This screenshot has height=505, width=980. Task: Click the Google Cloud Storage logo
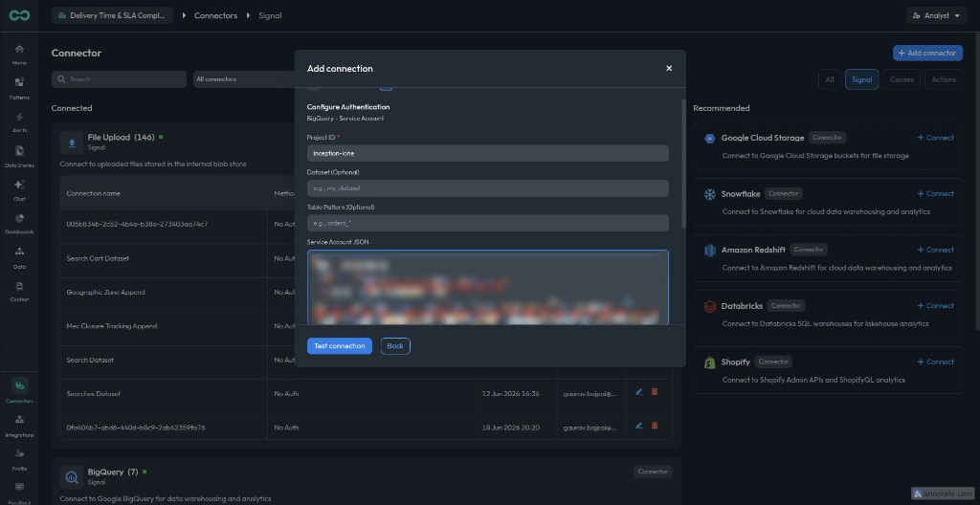[709, 138]
